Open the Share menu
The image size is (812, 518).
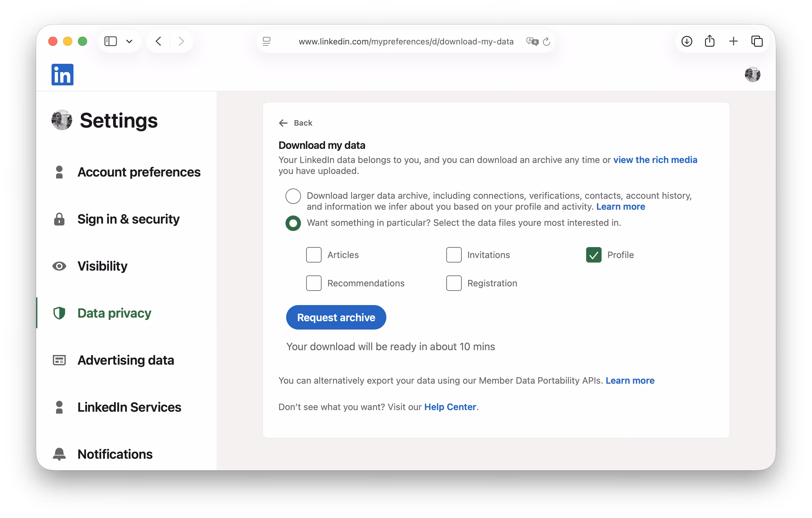click(710, 41)
